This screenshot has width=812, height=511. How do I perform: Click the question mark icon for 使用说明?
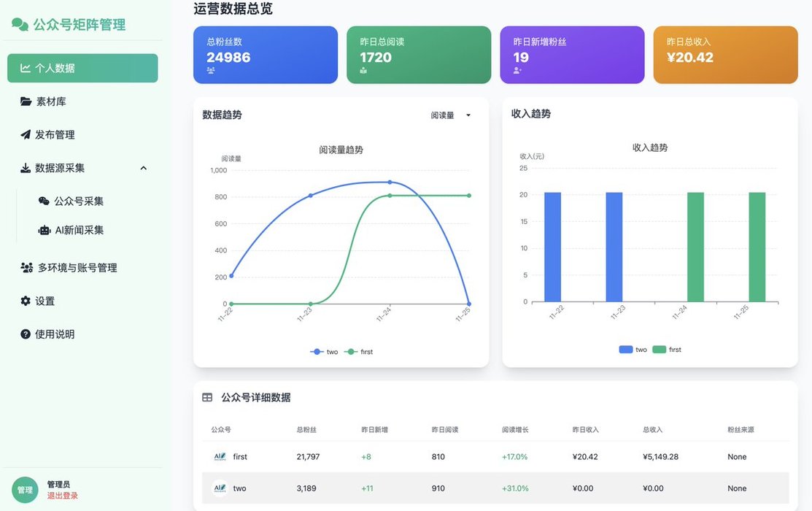click(26, 334)
